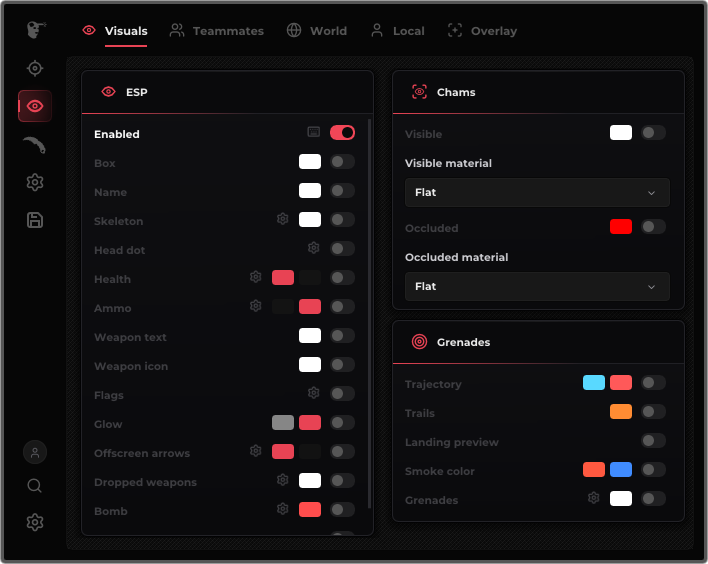
Task: Turn on the Name toggle
Action: [342, 191]
